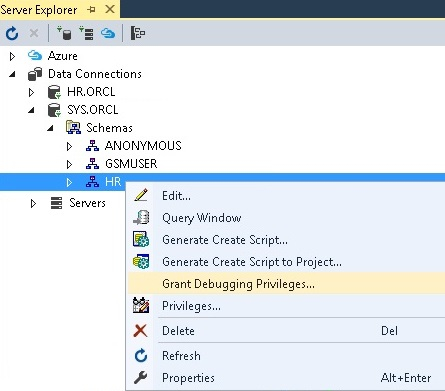
Task: Click the Connect to Database toolbar icon
Action: coord(64,33)
